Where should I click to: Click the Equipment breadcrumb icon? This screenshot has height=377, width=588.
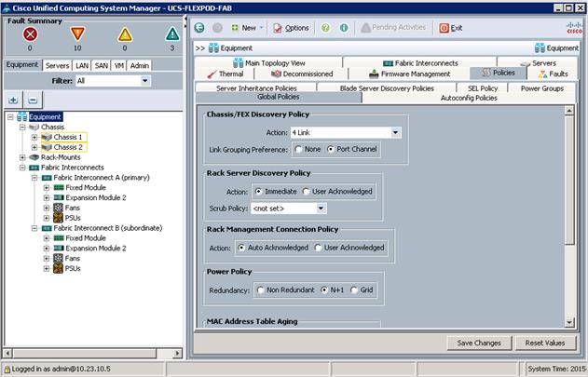[213, 48]
